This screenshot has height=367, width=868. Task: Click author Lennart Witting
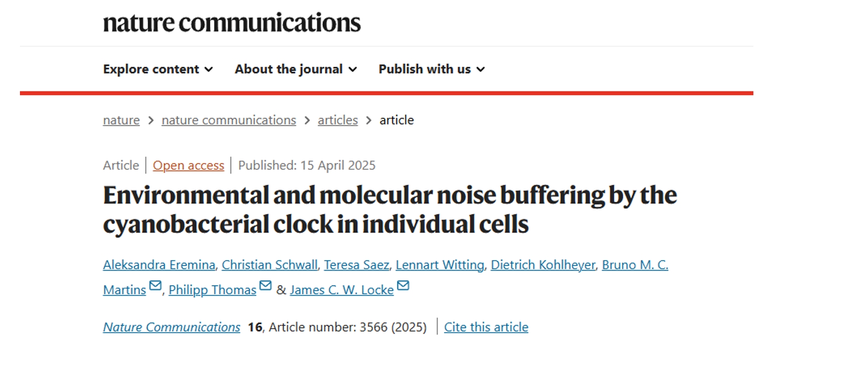(440, 265)
